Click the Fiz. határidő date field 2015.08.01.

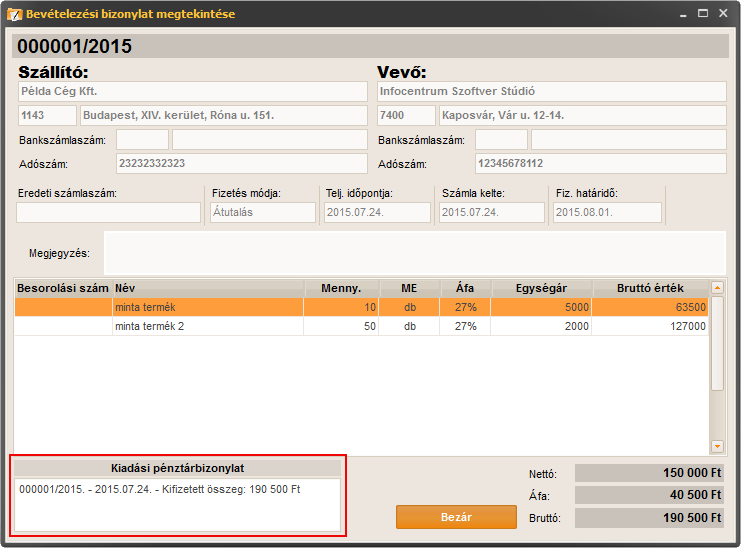pyautogui.click(x=607, y=213)
